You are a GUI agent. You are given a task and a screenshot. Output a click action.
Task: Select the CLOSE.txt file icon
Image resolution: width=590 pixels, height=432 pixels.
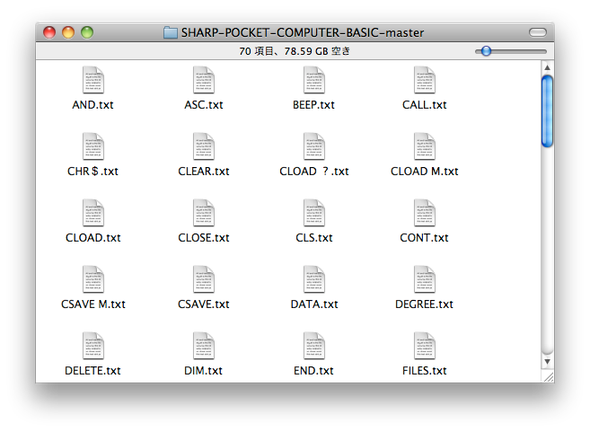pyautogui.click(x=204, y=213)
